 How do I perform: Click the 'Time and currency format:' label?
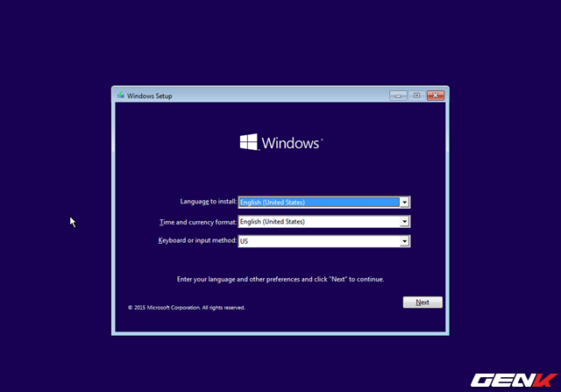pyautogui.click(x=198, y=223)
